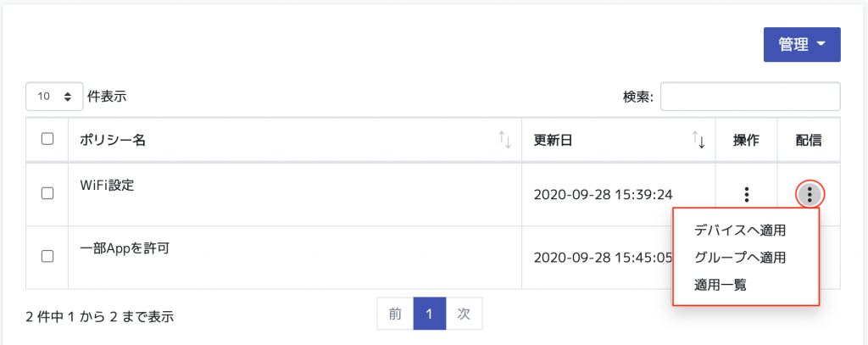Expand the 管理 dropdown button
The width and height of the screenshot is (868, 345).
point(802,45)
